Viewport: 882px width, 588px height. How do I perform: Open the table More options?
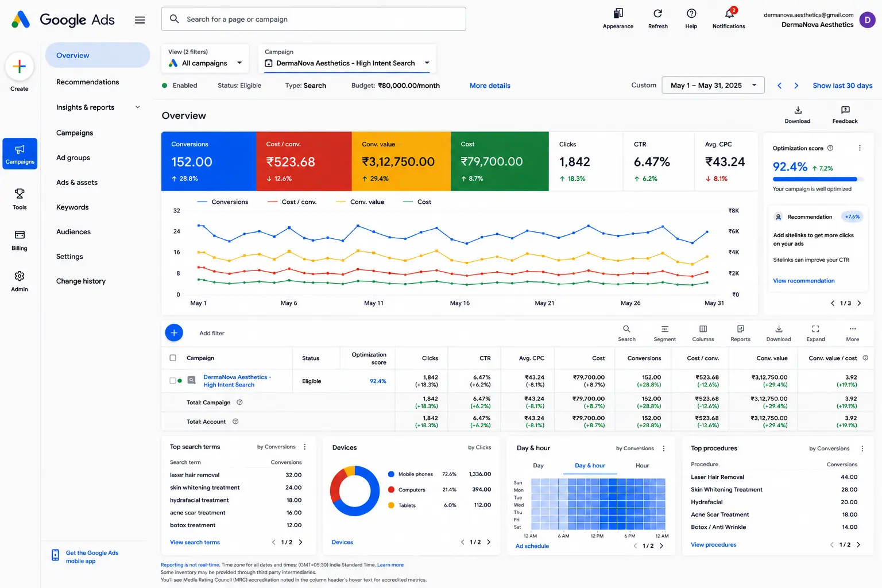pyautogui.click(x=853, y=332)
